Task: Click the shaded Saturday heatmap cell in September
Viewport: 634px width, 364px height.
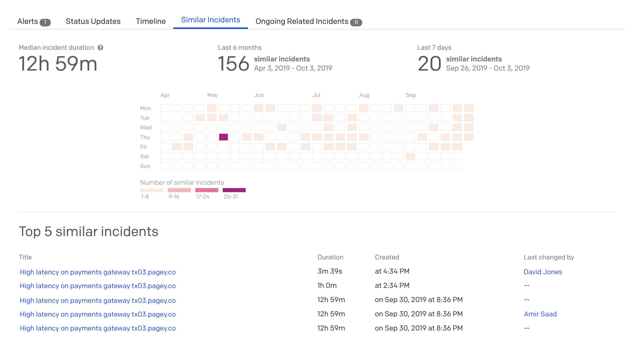Action: click(x=410, y=156)
